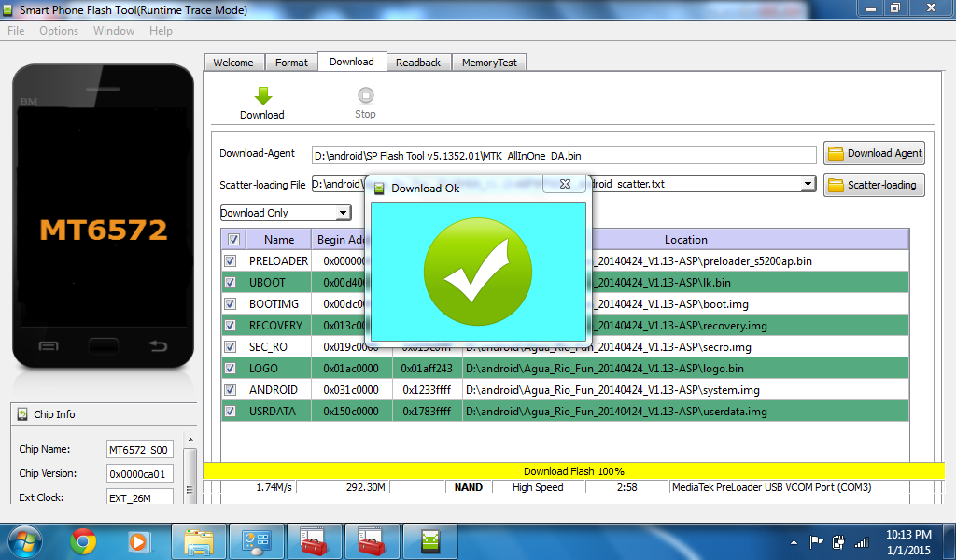This screenshot has width=956, height=560.
Task: Click the Flash Tool Android taskbar icon
Action: coord(429,541)
